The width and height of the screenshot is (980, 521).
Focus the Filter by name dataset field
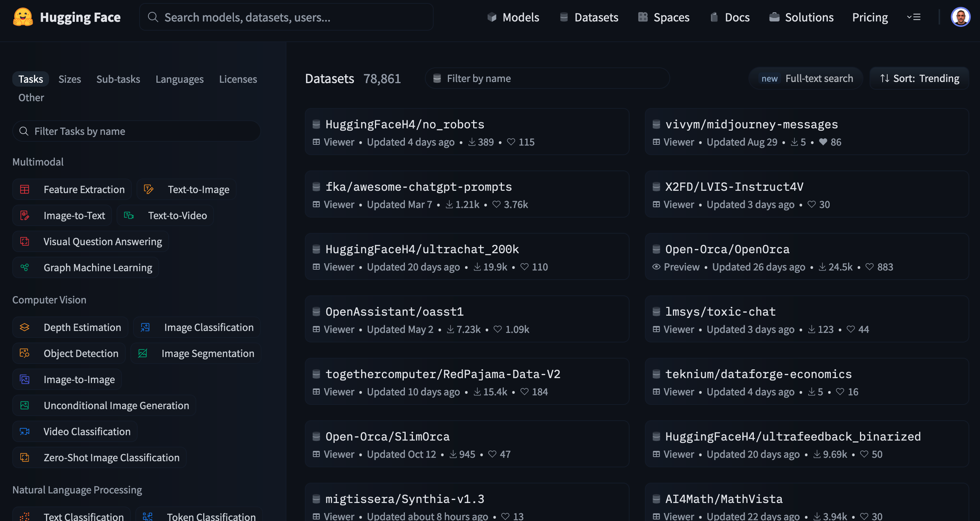(x=548, y=79)
